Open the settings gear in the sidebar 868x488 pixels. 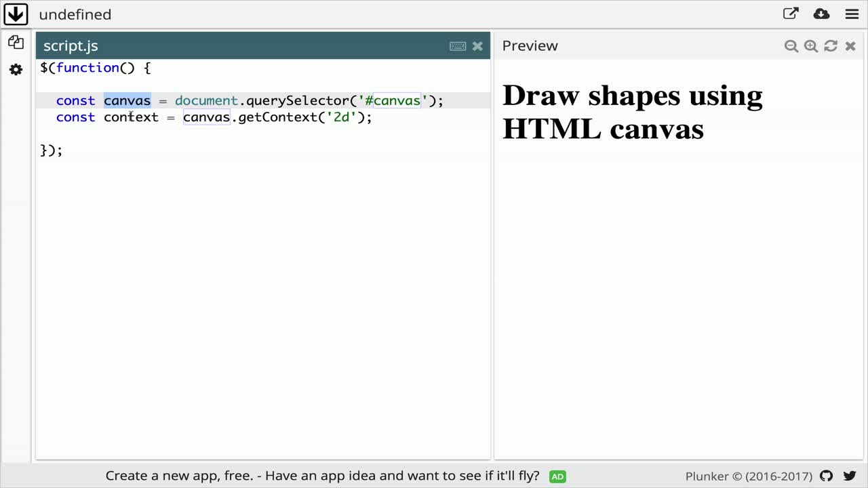pyautogui.click(x=16, y=70)
